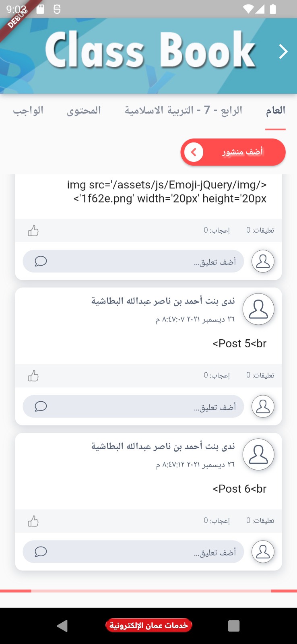Viewport: 297px width, 644px height.
Task: Switch to the العام tab
Action: coord(275,111)
